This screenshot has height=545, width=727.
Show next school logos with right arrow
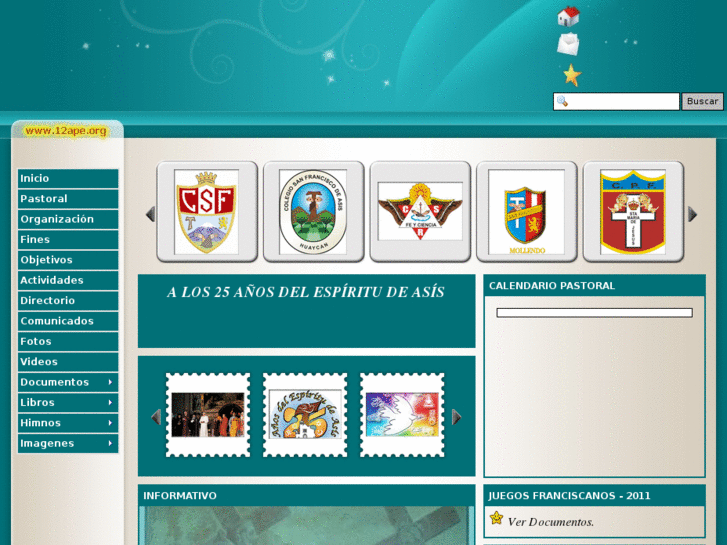[x=692, y=214]
